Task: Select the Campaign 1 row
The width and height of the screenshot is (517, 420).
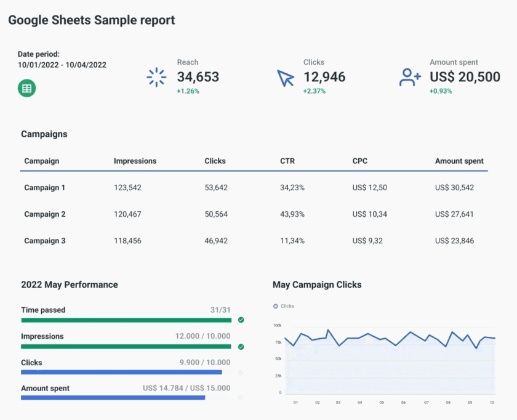Action: 44,187
